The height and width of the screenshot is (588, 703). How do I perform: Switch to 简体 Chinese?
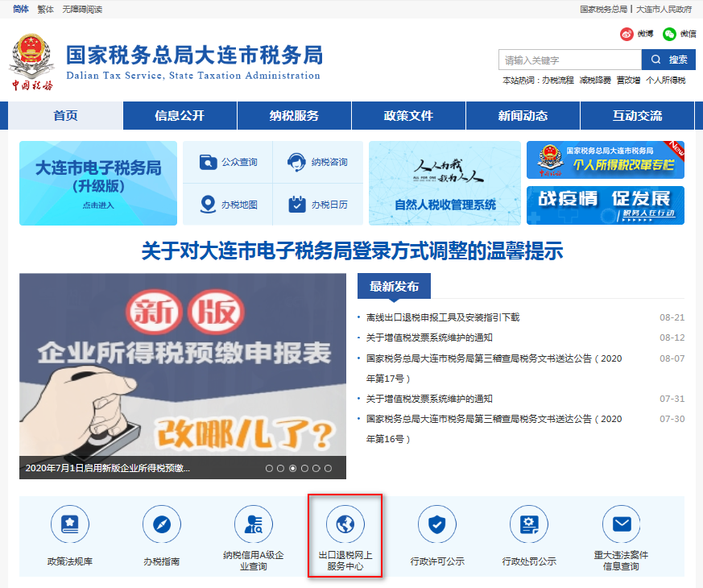[21, 9]
